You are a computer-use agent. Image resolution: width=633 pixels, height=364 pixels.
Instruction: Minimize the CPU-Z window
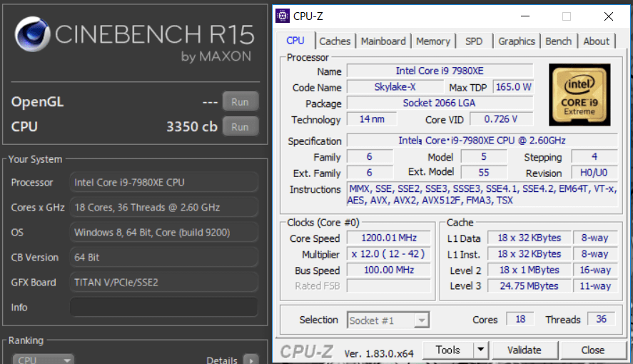click(x=525, y=16)
